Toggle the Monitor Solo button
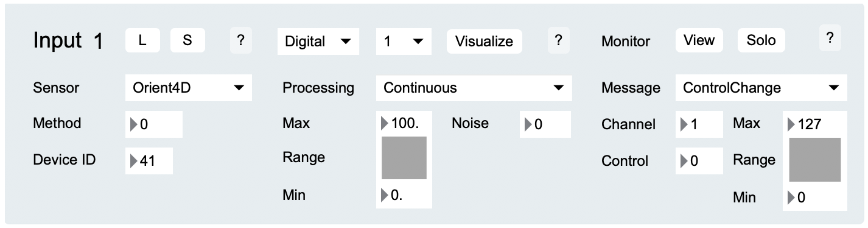 tap(761, 40)
